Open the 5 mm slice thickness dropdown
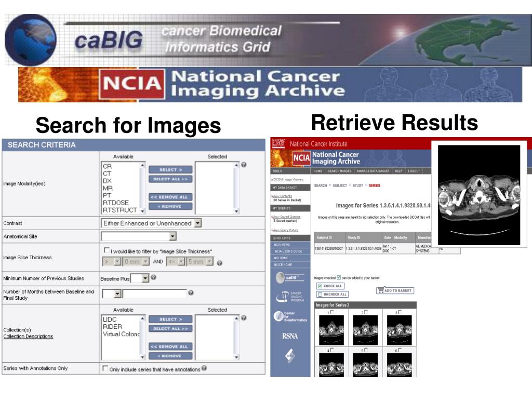 click(200, 262)
